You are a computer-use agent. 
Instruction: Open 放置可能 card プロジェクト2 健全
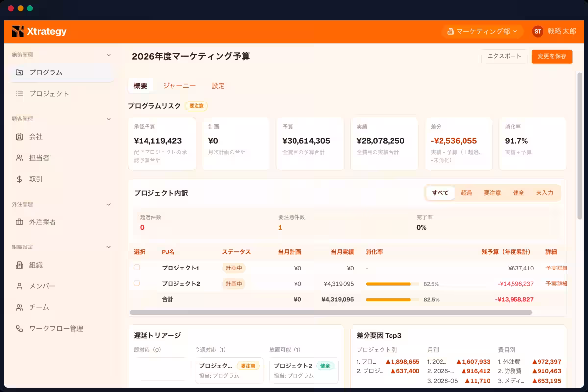click(x=304, y=370)
